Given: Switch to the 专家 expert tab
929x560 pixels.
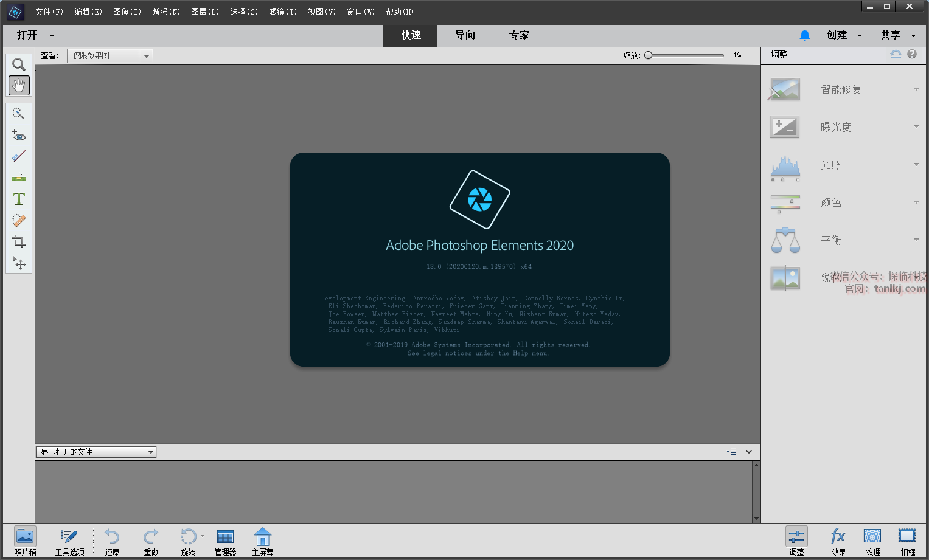Looking at the screenshot, I should tap(519, 35).
